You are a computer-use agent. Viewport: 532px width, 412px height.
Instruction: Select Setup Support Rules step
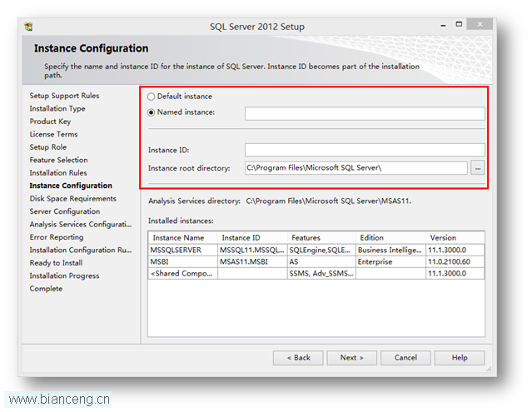coord(64,96)
